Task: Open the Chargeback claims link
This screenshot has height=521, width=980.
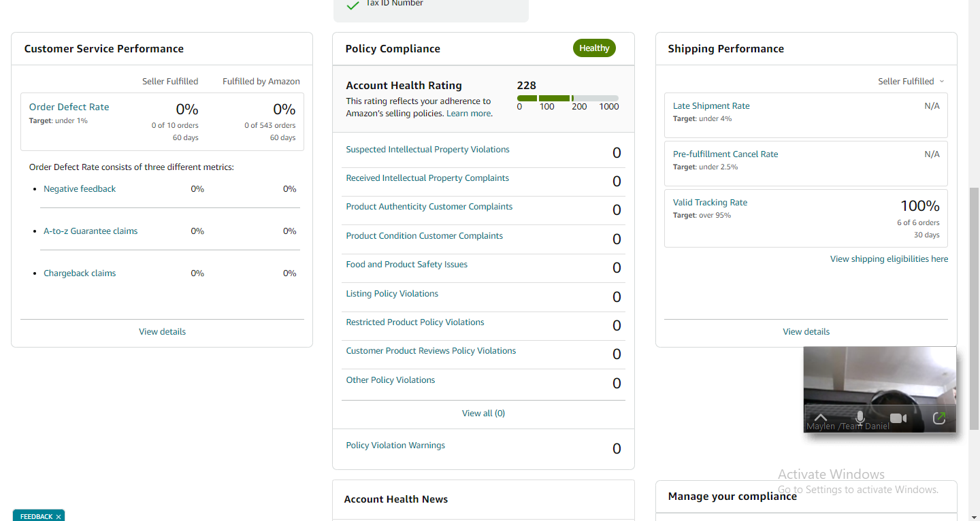Action: click(80, 273)
